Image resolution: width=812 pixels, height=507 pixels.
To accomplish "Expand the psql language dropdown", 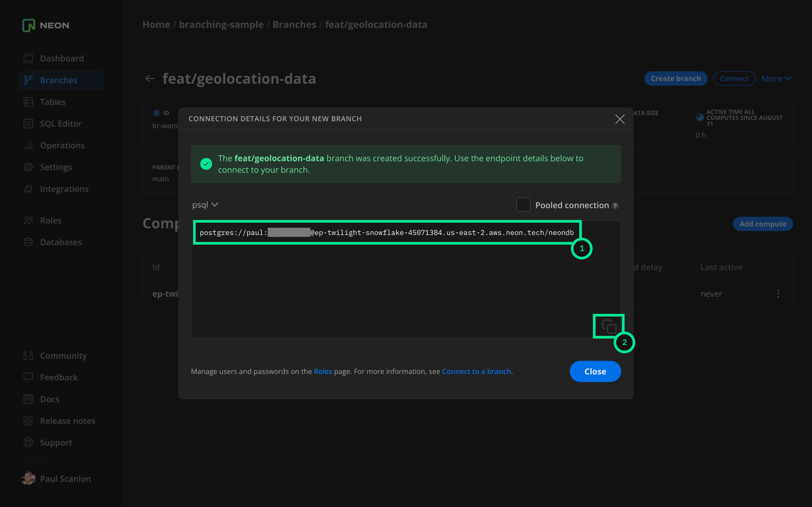I will click(205, 204).
